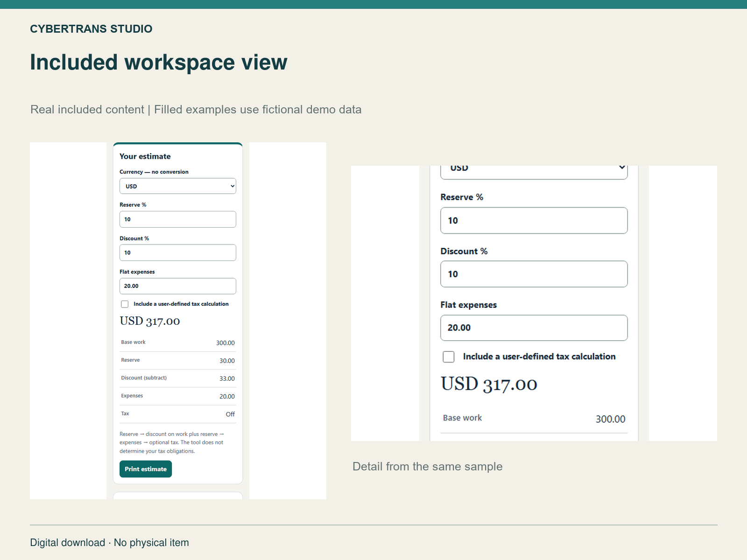
Task: Open the USD currency dropdown in left sample
Action: click(178, 186)
